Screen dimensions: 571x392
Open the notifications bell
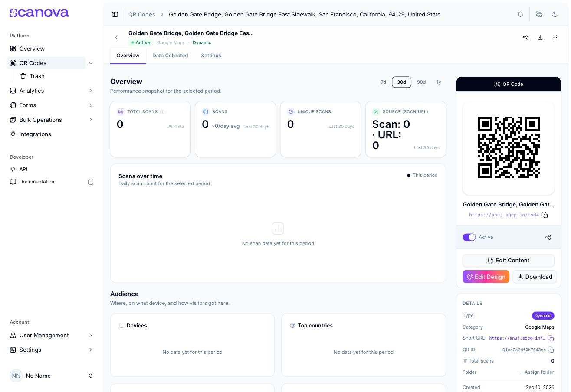point(520,14)
